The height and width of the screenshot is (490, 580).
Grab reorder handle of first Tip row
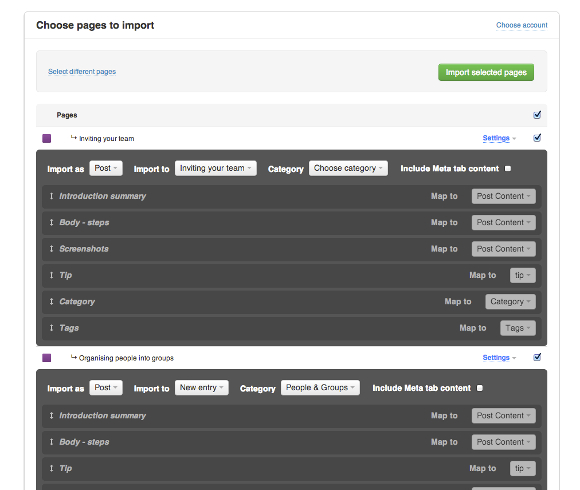(51, 275)
